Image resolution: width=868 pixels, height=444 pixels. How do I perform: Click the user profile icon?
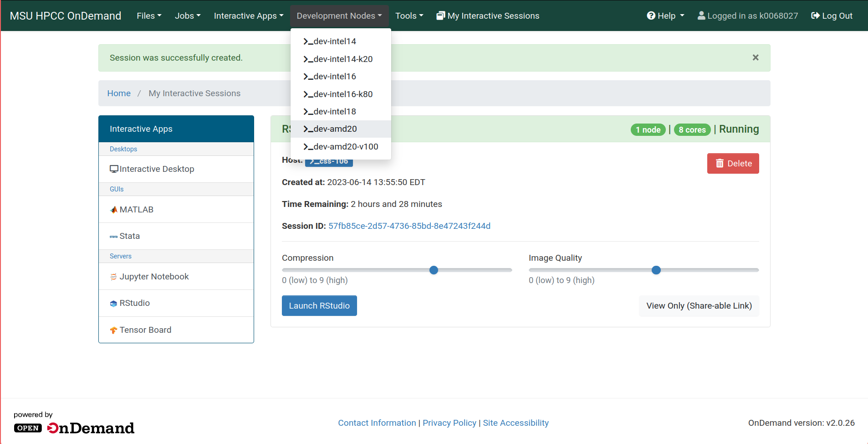(701, 15)
